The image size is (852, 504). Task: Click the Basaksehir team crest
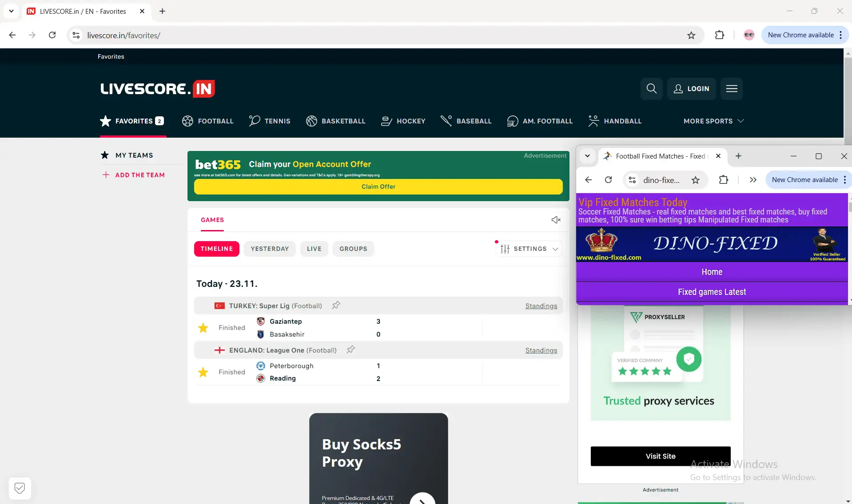point(261,334)
